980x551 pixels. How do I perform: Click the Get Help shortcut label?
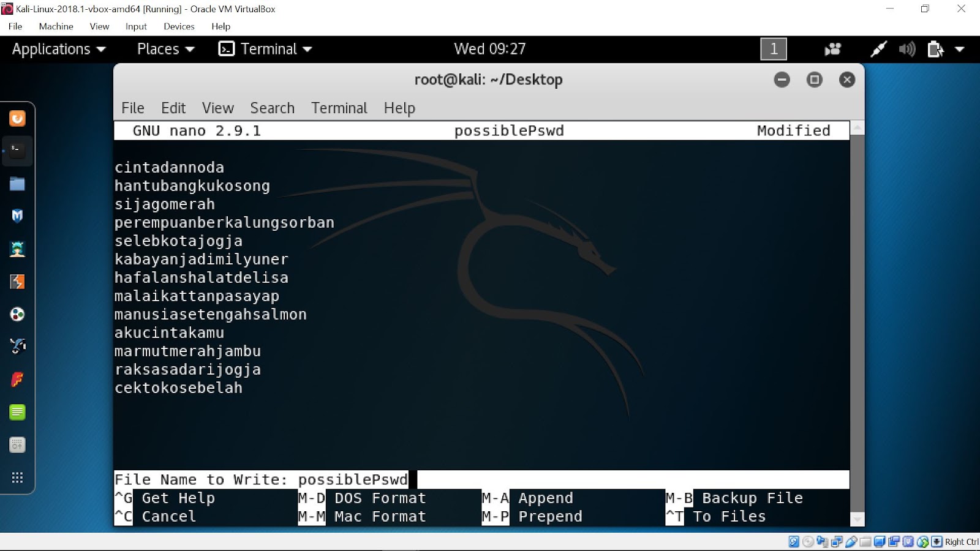178,498
